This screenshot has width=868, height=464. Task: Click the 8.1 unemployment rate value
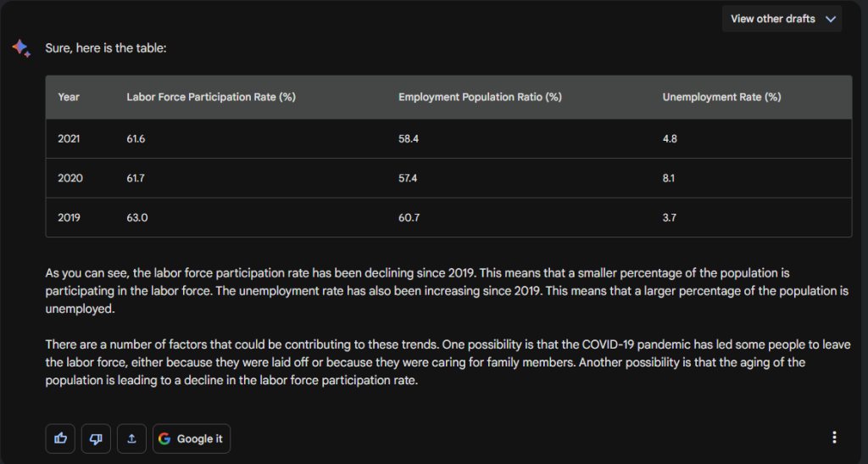tap(668, 178)
